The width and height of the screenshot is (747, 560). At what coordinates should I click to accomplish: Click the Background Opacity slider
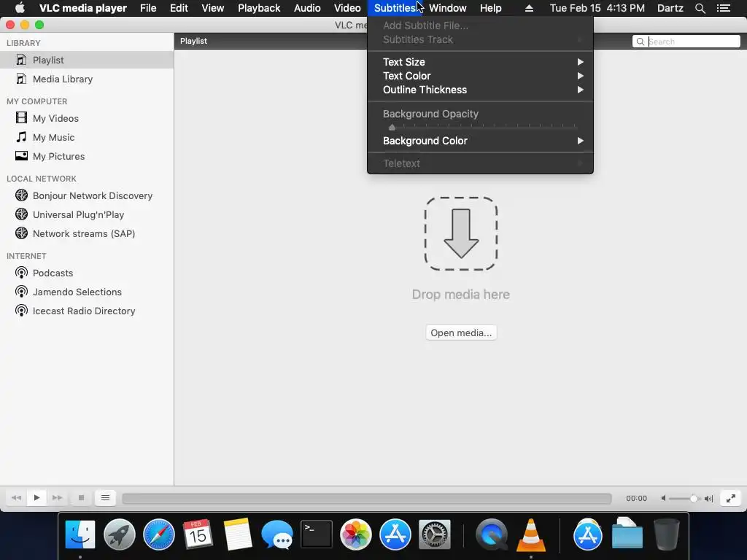pos(483,127)
